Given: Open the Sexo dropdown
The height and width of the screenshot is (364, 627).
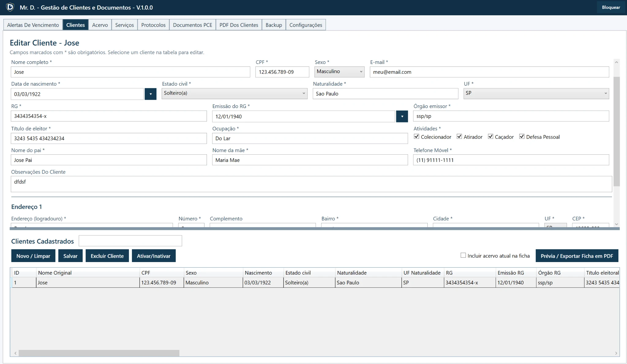Looking at the screenshot, I should [339, 72].
